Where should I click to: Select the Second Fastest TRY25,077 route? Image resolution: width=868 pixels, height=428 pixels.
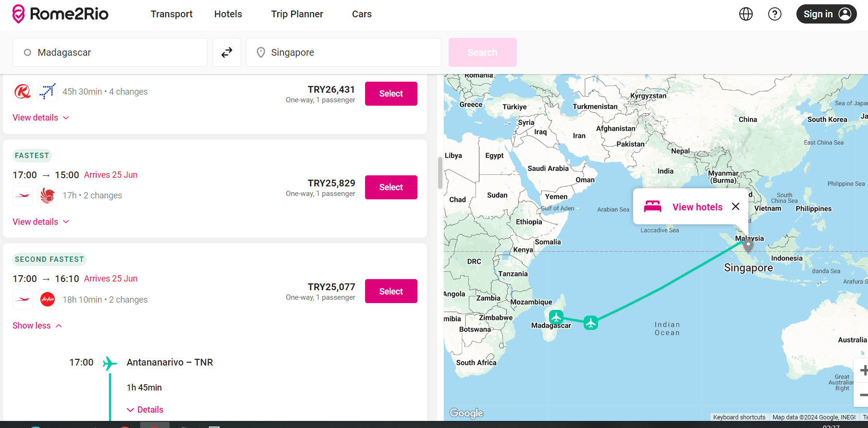point(391,291)
